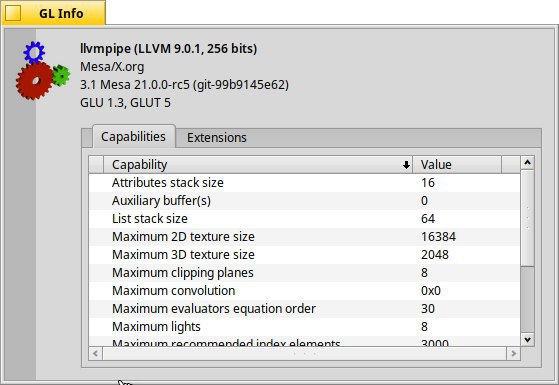
Task: Click the value 16384
Action: (x=438, y=237)
